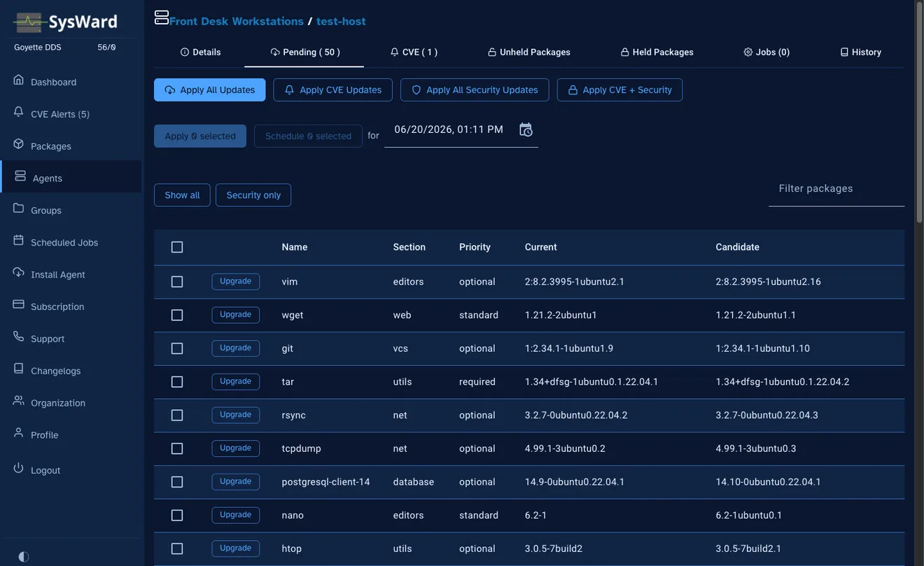Check the select-all header checkbox
This screenshot has width=924, height=566.
point(177,247)
